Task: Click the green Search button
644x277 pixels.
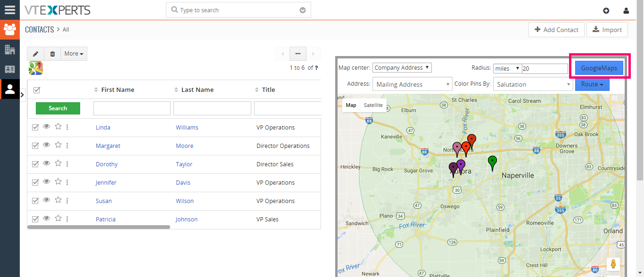Action: [x=58, y=108]
